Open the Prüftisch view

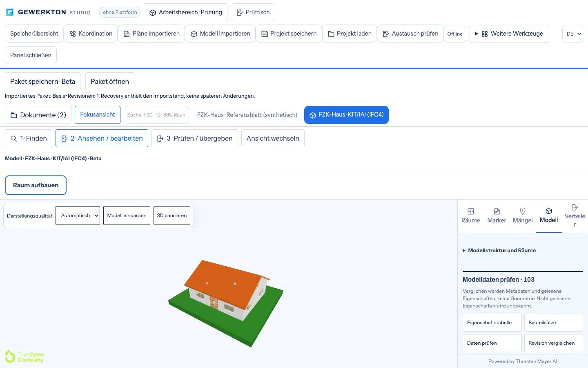tap(253, 12)
